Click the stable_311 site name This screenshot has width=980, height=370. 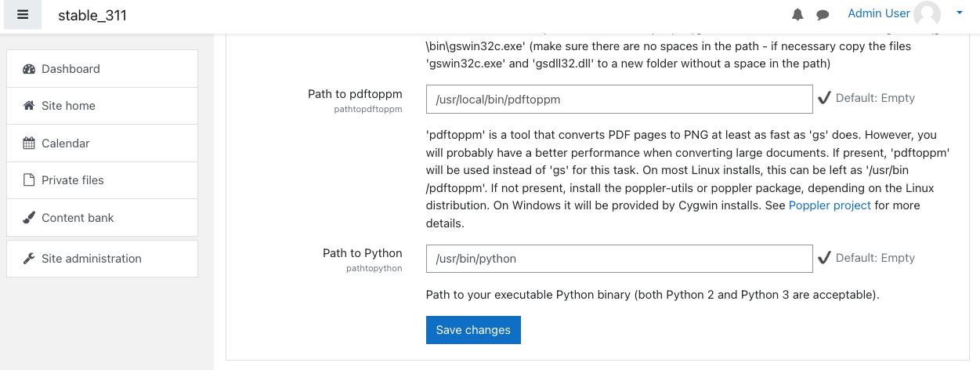(x=92, y=16)
